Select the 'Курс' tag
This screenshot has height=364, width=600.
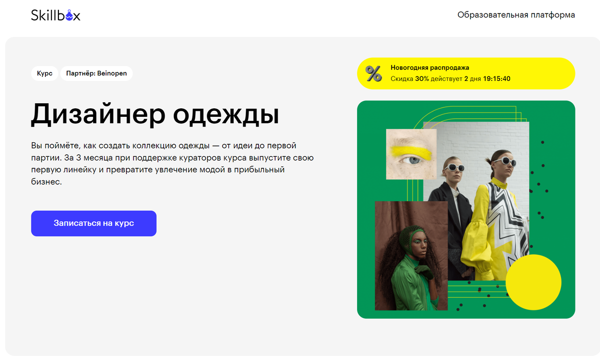pyautogui.click(x=44, y=73)
